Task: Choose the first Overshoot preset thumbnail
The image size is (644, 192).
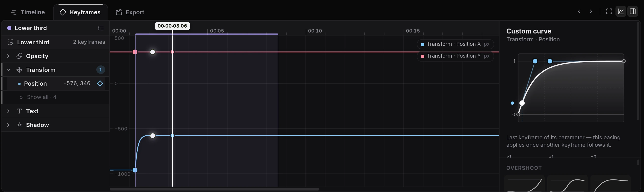Action: pos(525,183)
